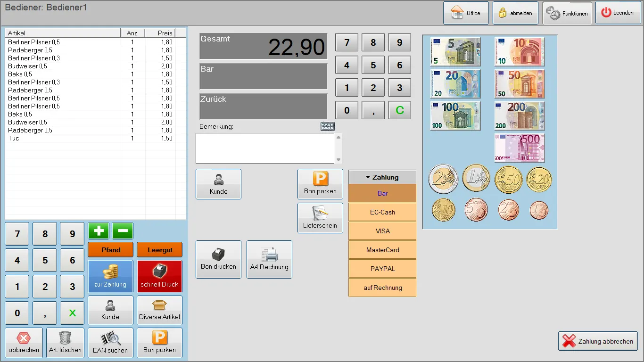This screenshot has height=362, width=644.
Task: Park the receipt in payment panel
Action: [x=320, y=184]
